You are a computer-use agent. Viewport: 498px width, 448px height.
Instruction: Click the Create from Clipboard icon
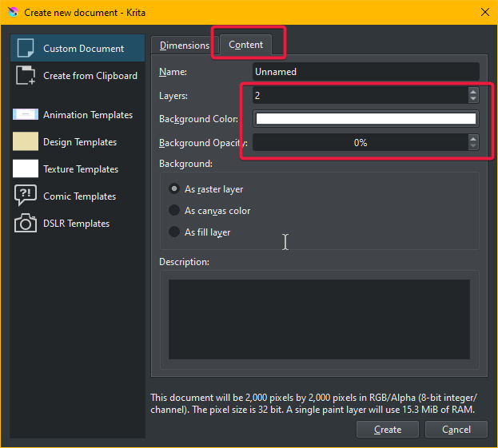[x=25, y=76]
